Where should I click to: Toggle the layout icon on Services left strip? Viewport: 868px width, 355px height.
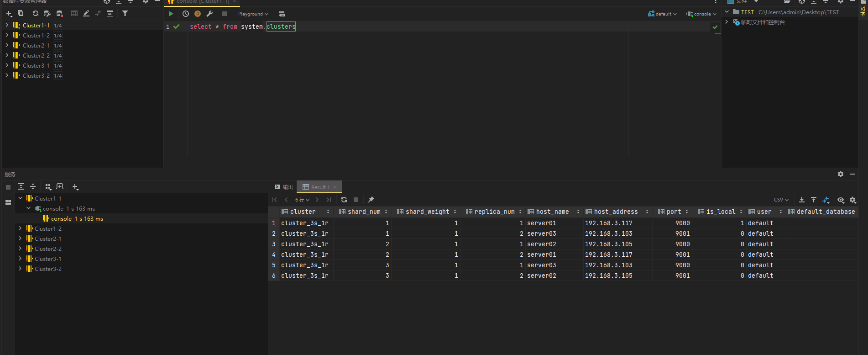[x=8, y=202]
